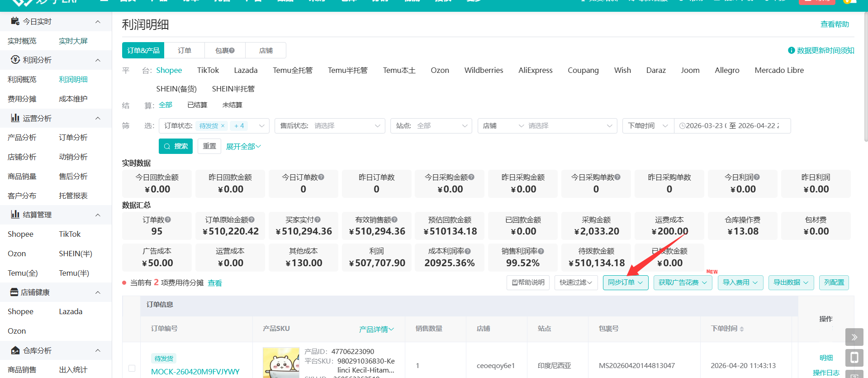868x378 pixels.
Task: Select the TikTok platform tab
Action: point(208,70)
